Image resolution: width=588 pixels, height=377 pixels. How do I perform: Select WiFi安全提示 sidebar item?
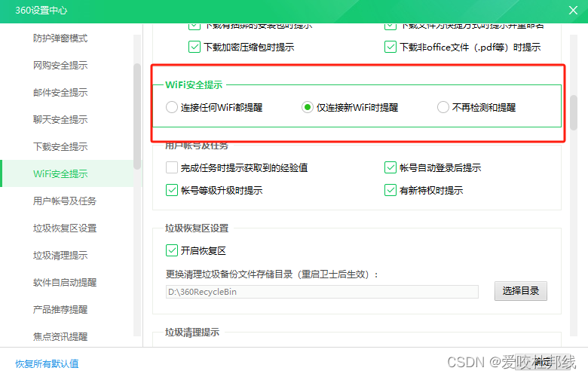pyautogui.click(x=60, y=173)
